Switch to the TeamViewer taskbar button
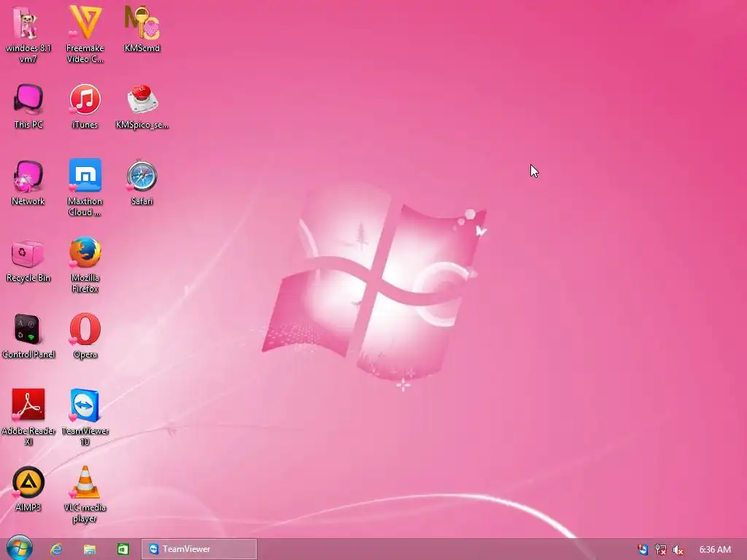The width and height of the screenshot is (747, 560). (199, 549)
